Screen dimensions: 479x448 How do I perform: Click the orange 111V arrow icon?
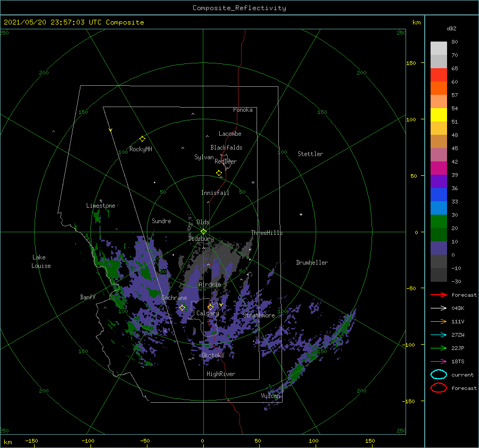coord(439,321)
